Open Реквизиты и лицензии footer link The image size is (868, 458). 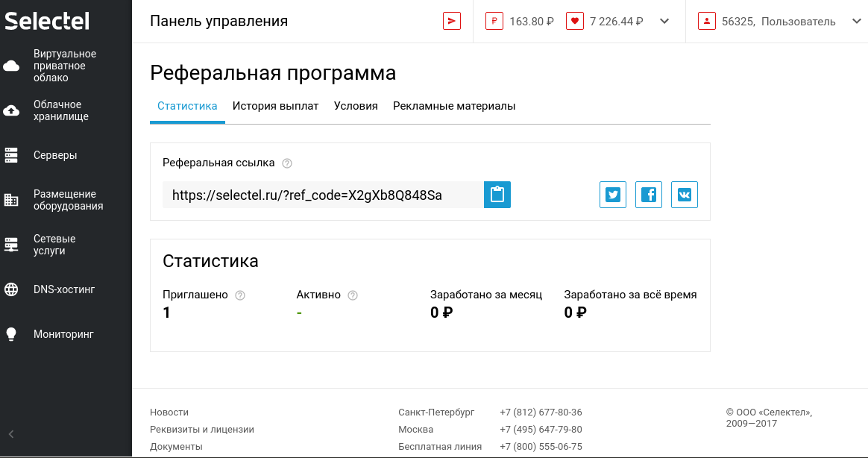pos(202,429)
